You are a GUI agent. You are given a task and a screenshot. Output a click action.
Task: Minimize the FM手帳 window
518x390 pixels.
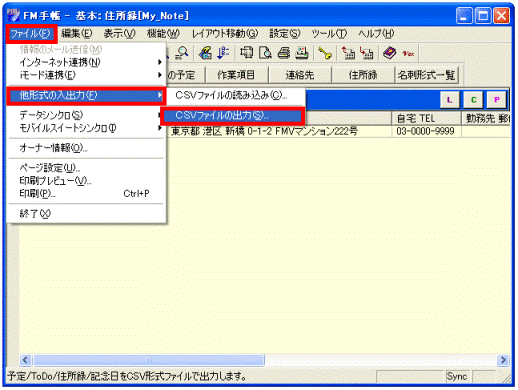(464, 16)
